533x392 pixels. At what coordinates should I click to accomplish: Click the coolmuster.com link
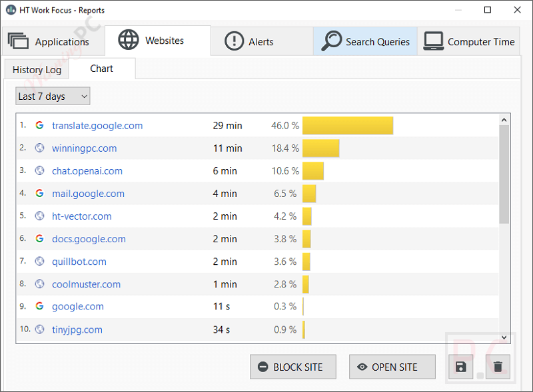tap(87, 284)
